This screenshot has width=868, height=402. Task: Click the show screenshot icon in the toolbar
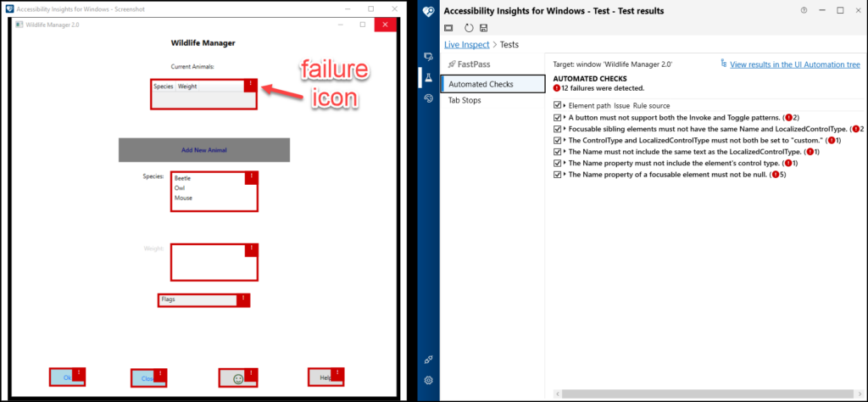(449, 28)
